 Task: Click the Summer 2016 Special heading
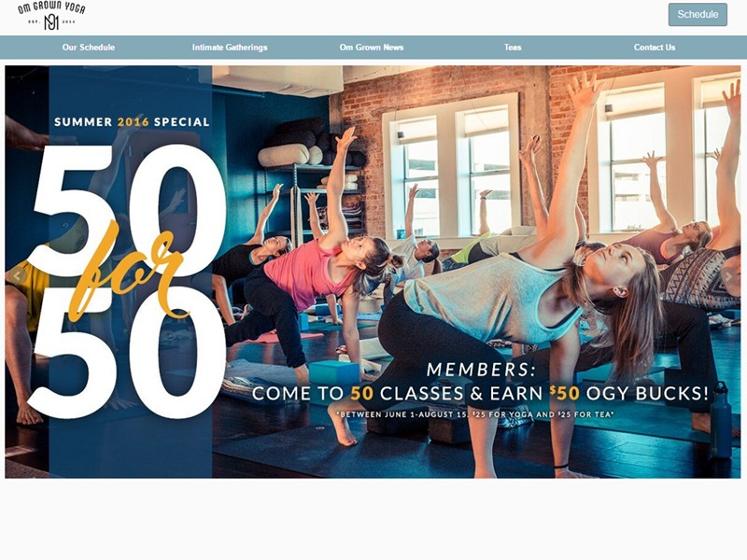click(132, 122)
